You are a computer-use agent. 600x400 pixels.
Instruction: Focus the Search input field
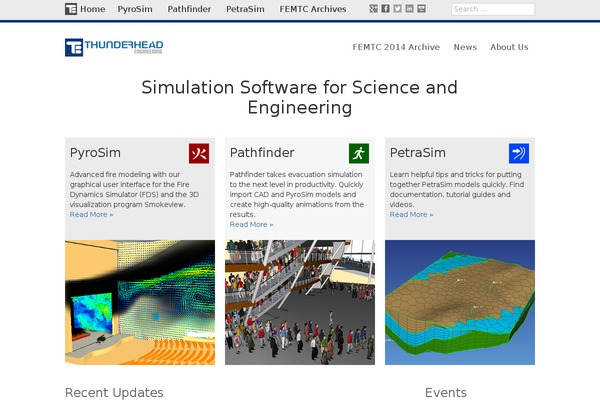[x=493, y=9]
